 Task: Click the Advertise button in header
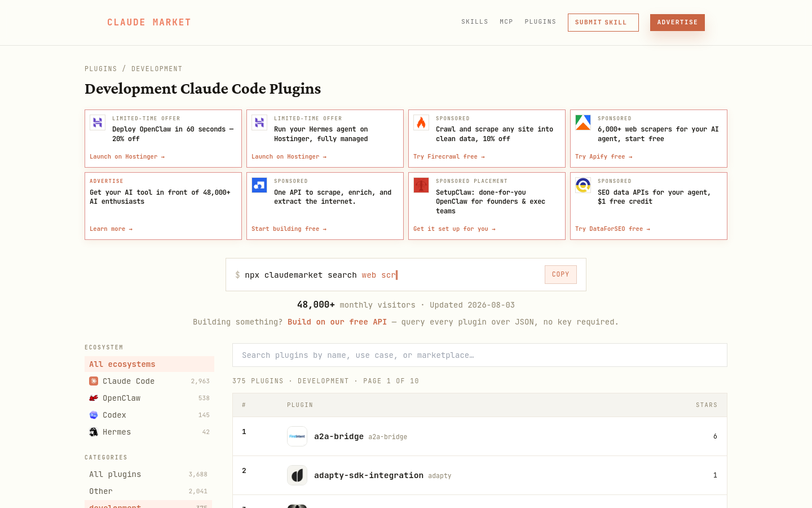tap(677, 23)
